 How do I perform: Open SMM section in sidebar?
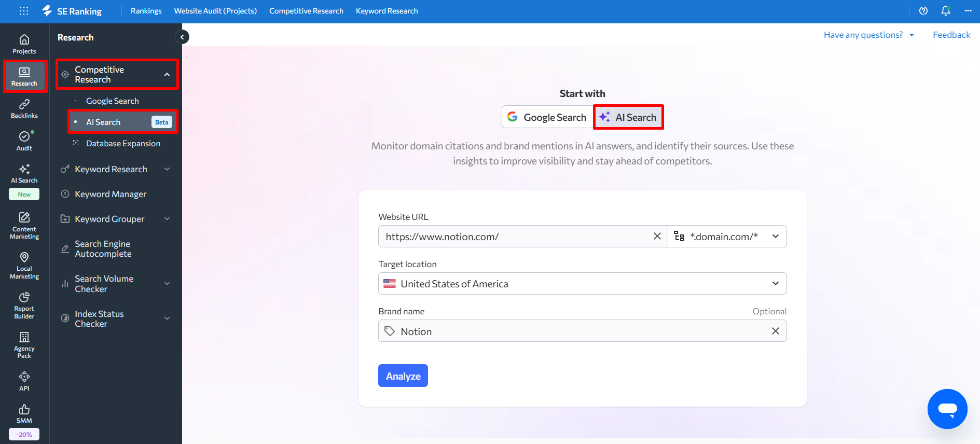coord(24,414)
